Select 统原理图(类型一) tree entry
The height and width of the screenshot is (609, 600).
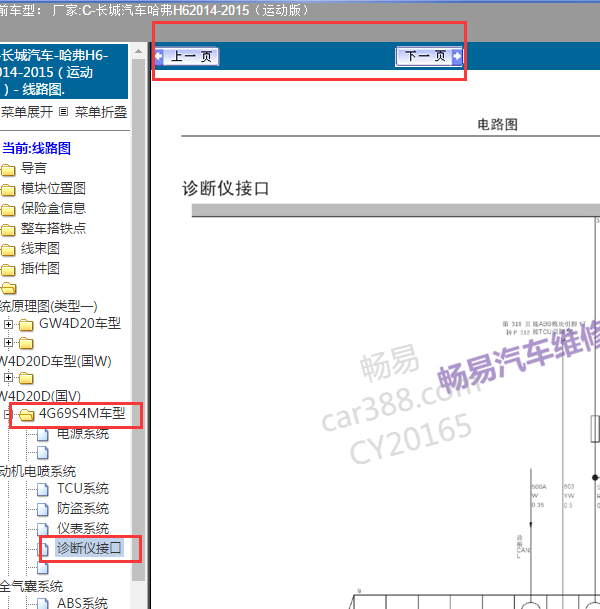click(49, 306)
